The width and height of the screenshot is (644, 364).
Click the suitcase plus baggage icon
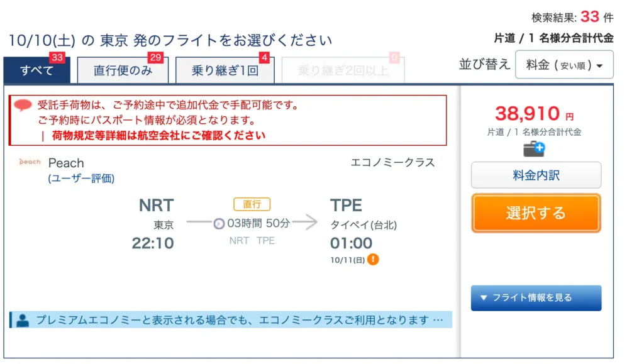coord(534,149)
